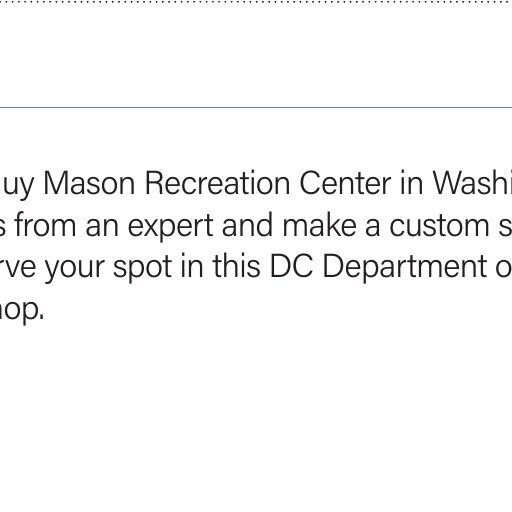
Task: Click the word "expert" in the paragraph
Action: [x=170, y=227]
